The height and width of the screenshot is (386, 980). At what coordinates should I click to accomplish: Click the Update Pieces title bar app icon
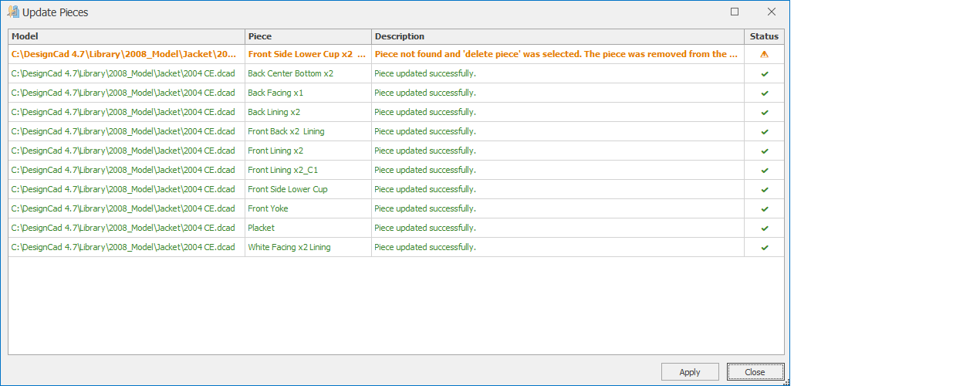click(12, 12)
